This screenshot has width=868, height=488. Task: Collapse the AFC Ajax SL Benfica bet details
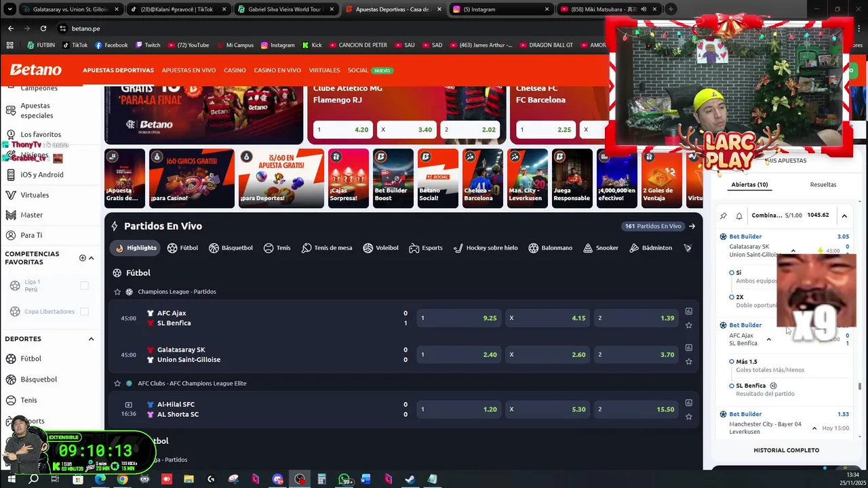tap(768, 340)
